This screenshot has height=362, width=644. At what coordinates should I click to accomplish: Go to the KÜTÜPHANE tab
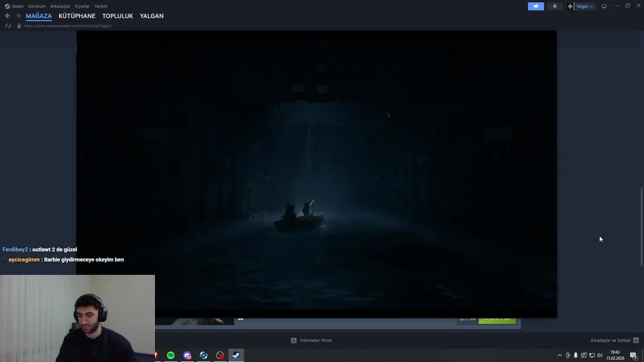[77, 16]
